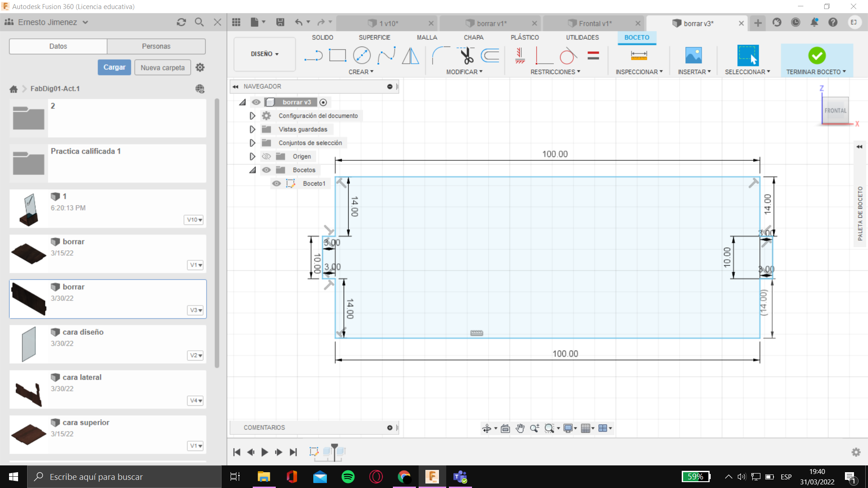
Task: Select the Trim scissors tool
Action: coord(466,56)
